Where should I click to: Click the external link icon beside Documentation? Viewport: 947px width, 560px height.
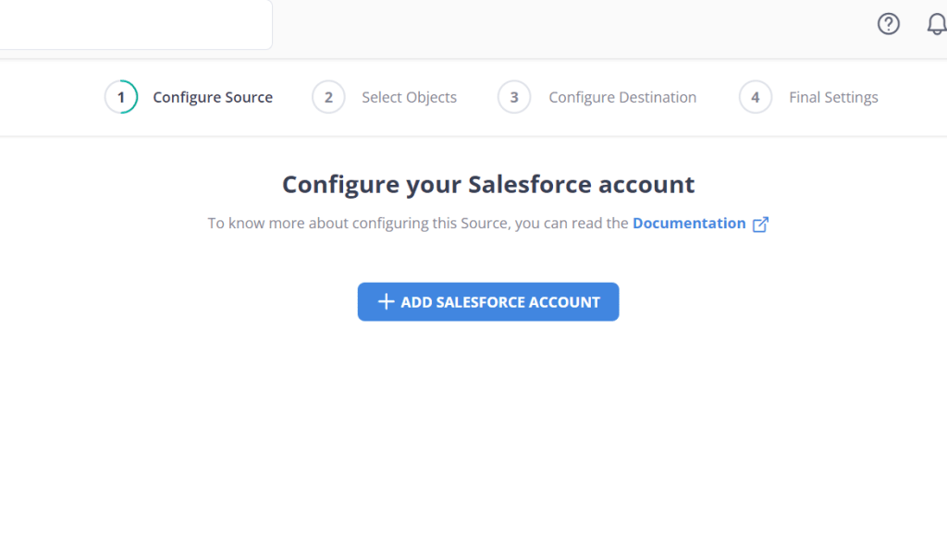[760, 224]
